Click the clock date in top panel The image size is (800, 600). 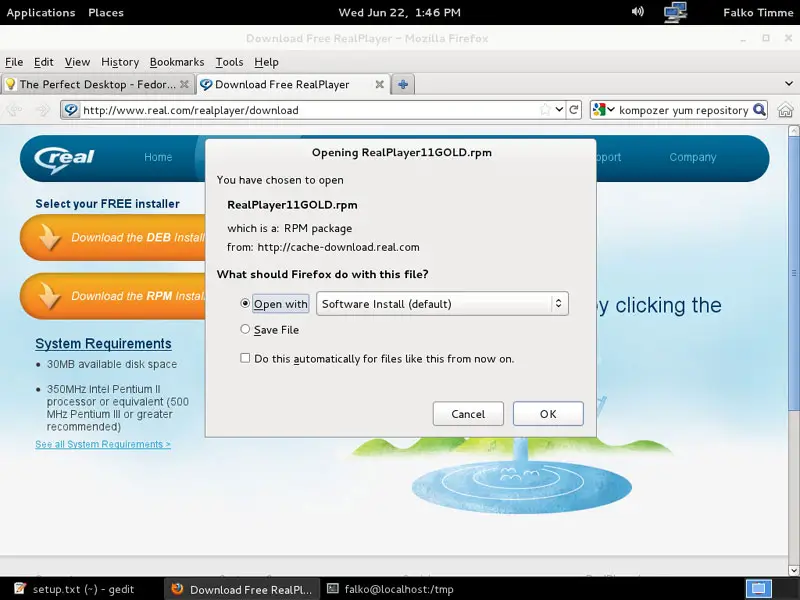(399, 12)
